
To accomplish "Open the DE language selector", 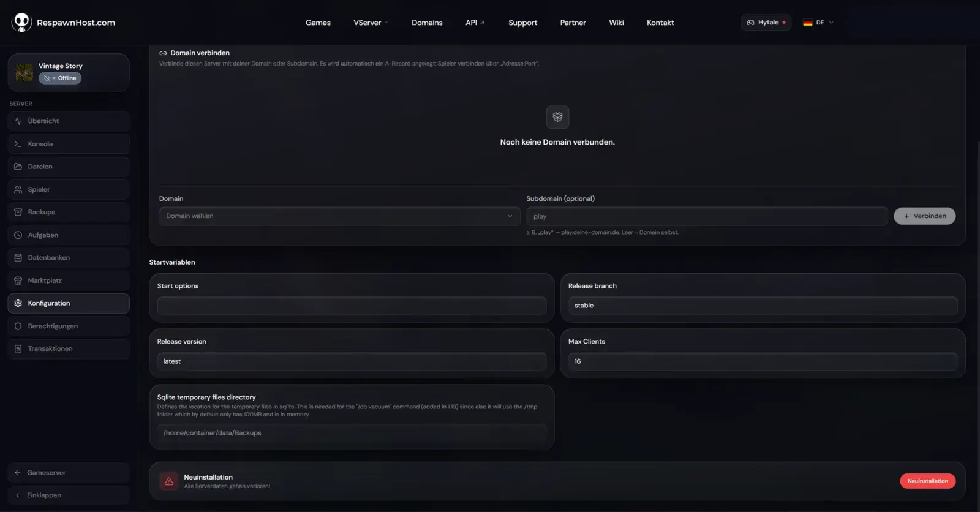I will click(818, 23).
